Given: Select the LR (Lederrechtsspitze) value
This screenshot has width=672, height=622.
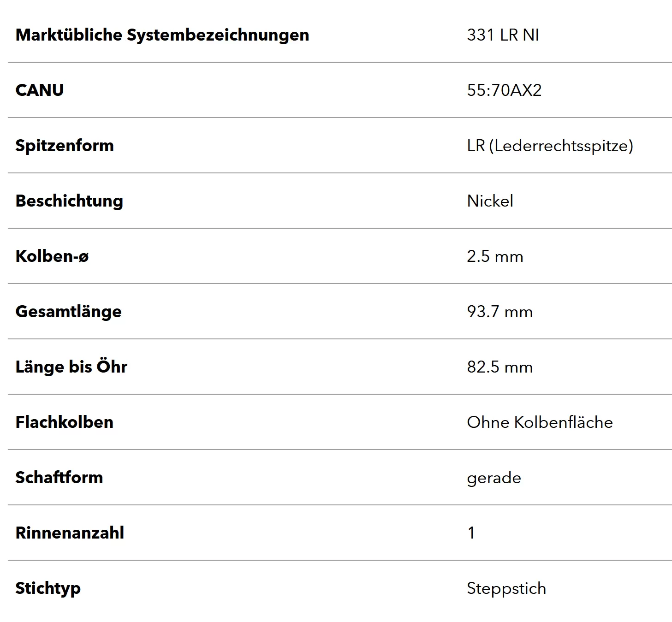Looking at the screenshot, I should 550,146.
